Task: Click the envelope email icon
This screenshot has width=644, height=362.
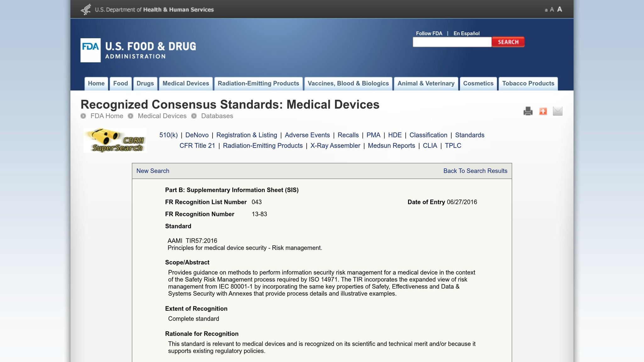Action: point(558,111)
